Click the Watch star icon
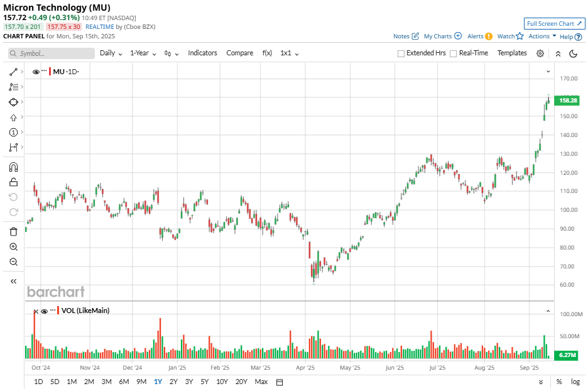This screenshot has width=588, height=391. click(x=520, y=36)
